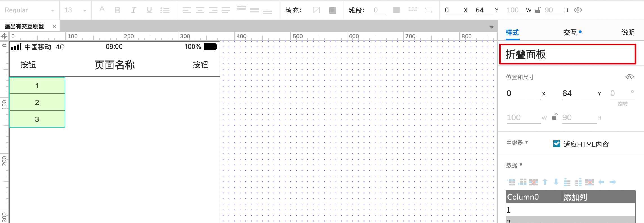Toggle bold formatting
The height and width of the screenshot is (223, 644).
pyautogui.click(x=117, y=10)
